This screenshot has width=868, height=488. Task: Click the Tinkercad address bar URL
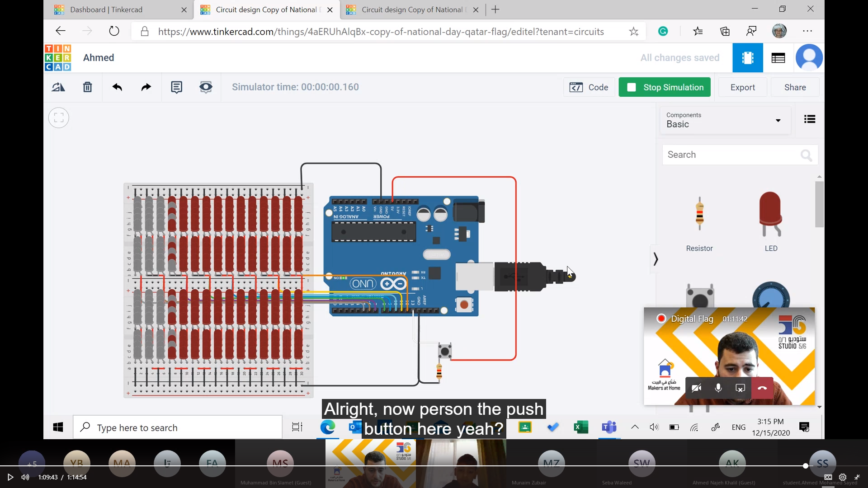tap(381, 32)
